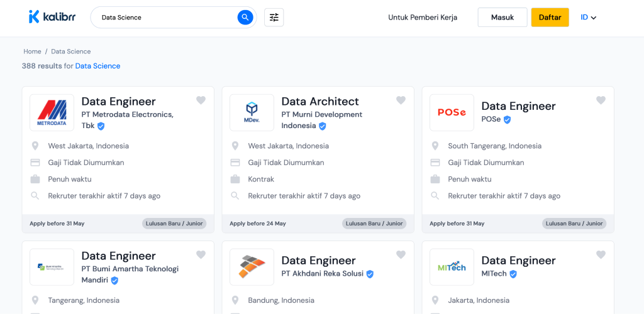Image resolution: width=644 pixels, height=314 pixels.
Task: Click location pin beside Jakarta, Indonesia
Action: pos(435,300)
